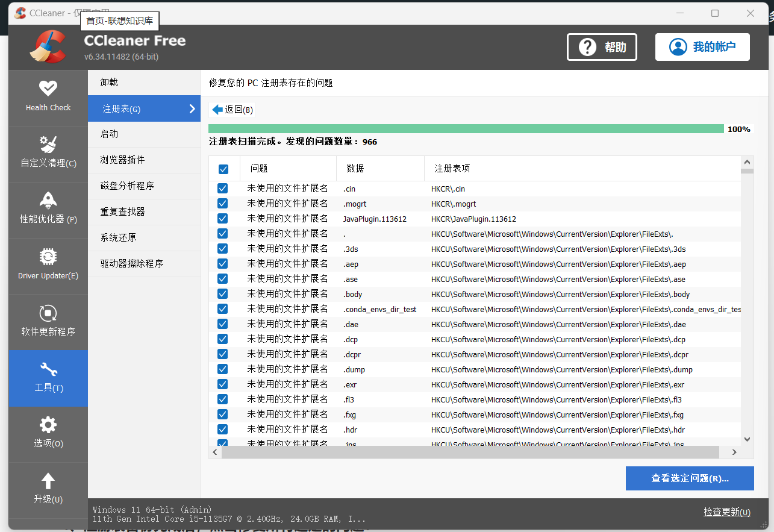Click the Windows 11 system info text
774x532 pixels.
tap(152, 510)
